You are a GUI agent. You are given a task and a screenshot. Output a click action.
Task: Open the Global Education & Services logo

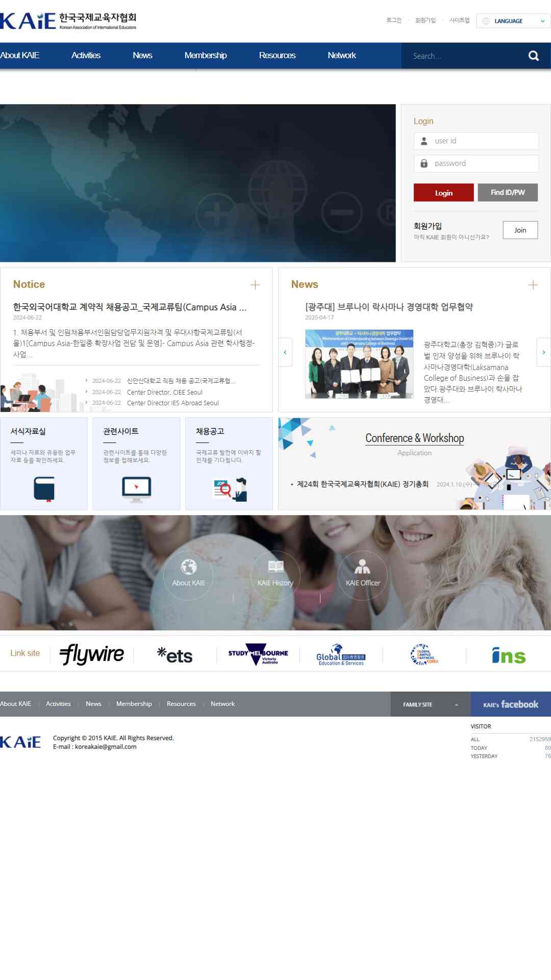point(341,655)
